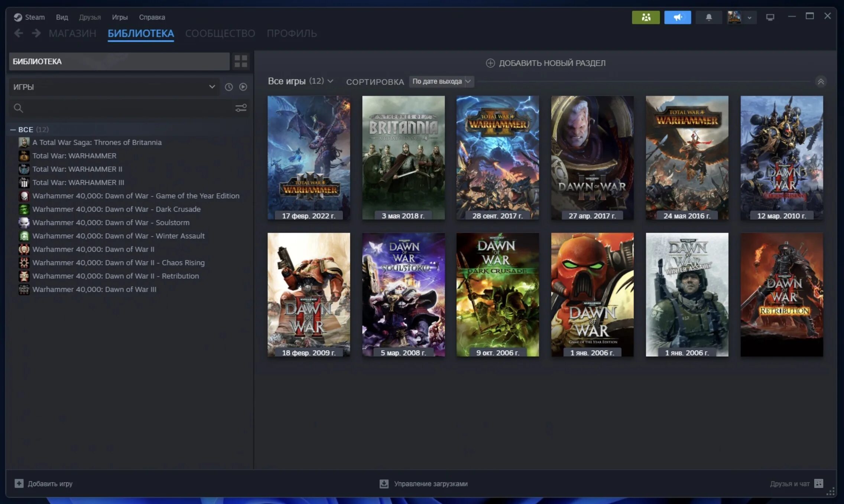Select Total War: WARHAMMER in list
This screenshot has height=504, width=844.
[x=74, y=156]
